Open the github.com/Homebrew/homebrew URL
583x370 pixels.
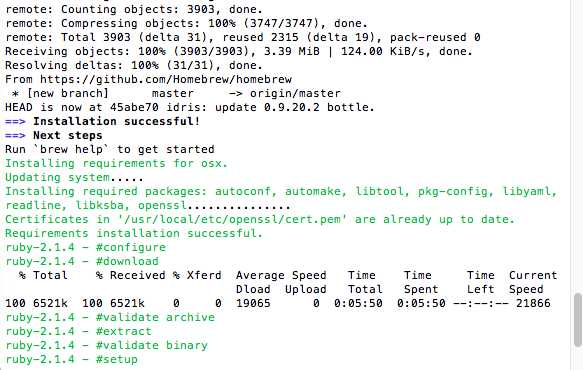pyautogui.click(x=166, y=80)
